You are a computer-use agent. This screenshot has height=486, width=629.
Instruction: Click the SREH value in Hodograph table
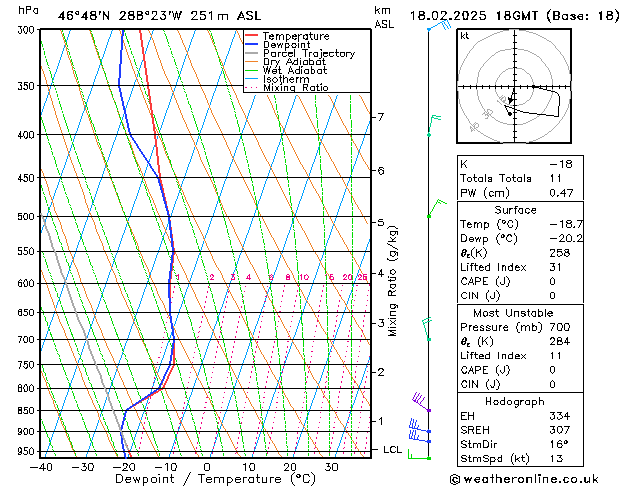click(560, 430)
